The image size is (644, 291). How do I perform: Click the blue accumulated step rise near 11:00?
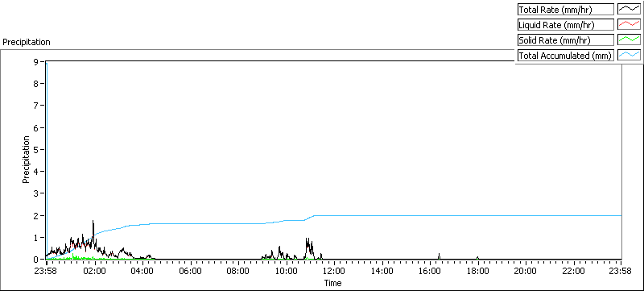tap(309, 218)
